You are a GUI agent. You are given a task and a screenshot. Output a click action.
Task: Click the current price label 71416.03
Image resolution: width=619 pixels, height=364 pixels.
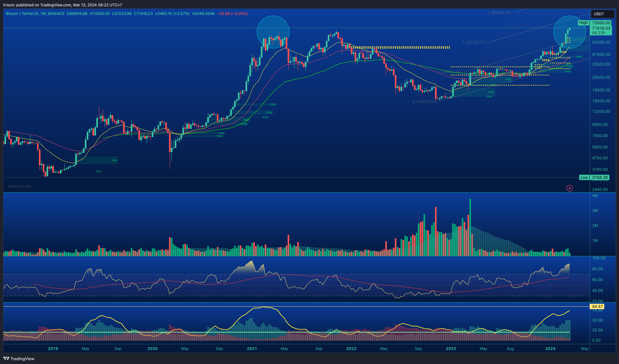click(601, 28)
